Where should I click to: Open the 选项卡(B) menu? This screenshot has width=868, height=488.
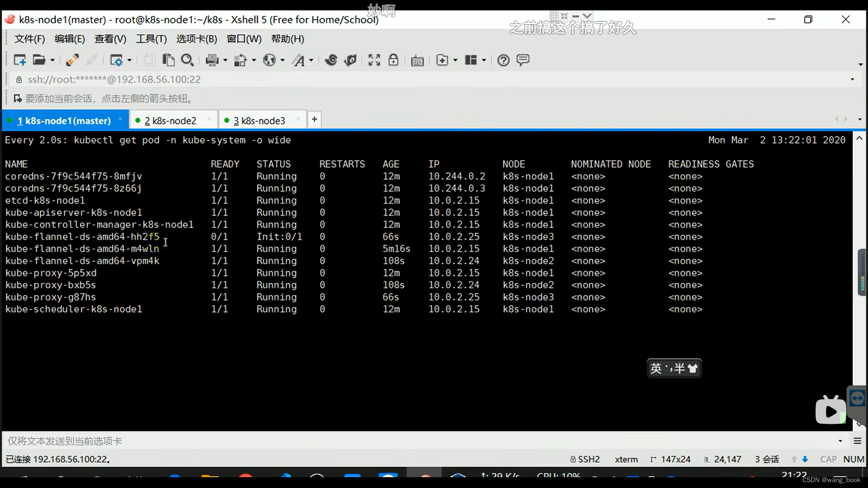(197, 39)
